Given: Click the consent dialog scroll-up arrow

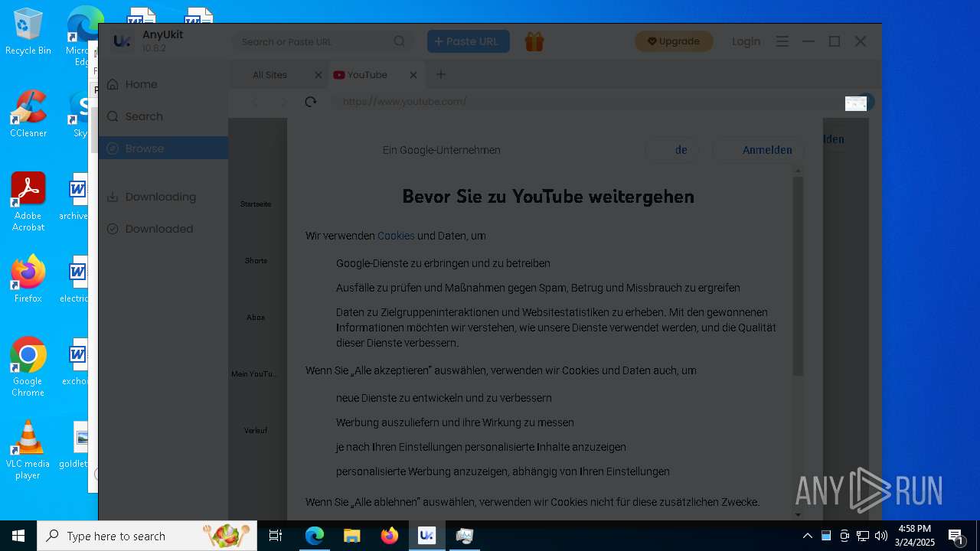Looking at the screenshot, I should point(798,171).
